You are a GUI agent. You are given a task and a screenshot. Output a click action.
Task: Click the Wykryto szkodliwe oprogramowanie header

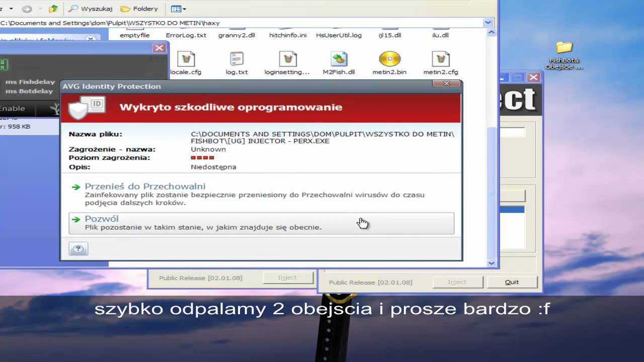coord(230,107)
